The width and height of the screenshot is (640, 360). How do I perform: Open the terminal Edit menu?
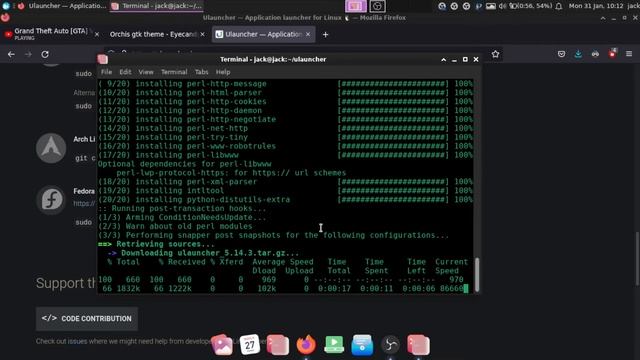125,72
